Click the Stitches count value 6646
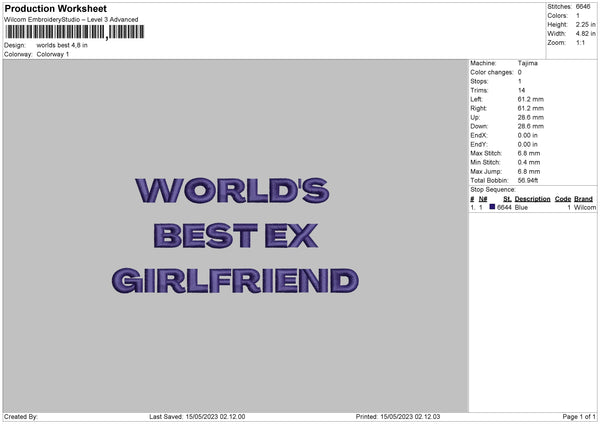This screenshot has width=600, height=424. 583,7
